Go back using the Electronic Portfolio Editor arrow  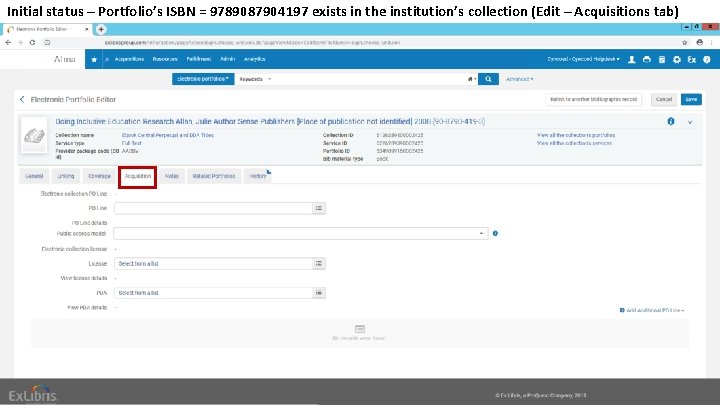point(22,99)
